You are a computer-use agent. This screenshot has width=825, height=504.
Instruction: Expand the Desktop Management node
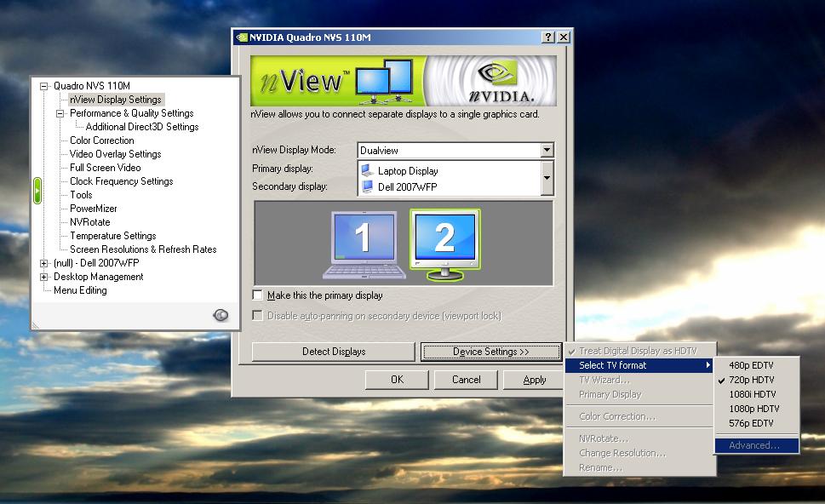[x=44, y=277]
